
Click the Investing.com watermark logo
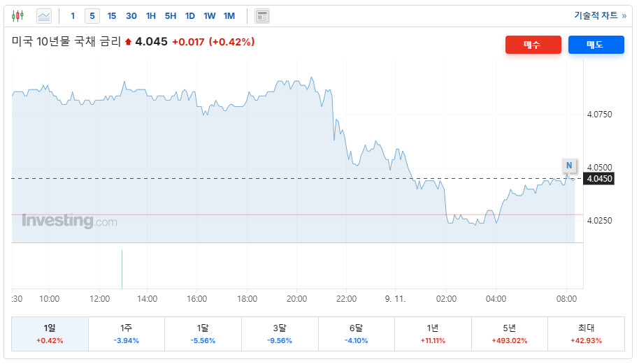[69, 221]
